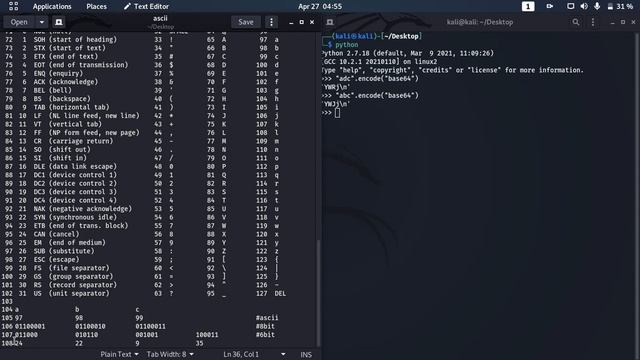Click the '#6bit' comment text
The width and height of the screenshot is (640, 360).
point(265,335)
